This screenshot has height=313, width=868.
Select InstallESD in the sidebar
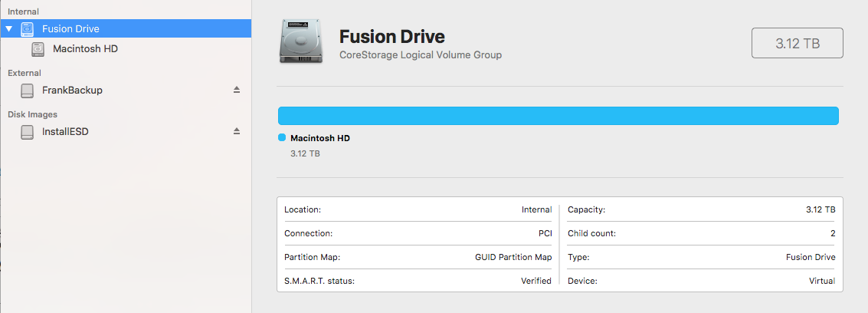click(x=65, y=131)
